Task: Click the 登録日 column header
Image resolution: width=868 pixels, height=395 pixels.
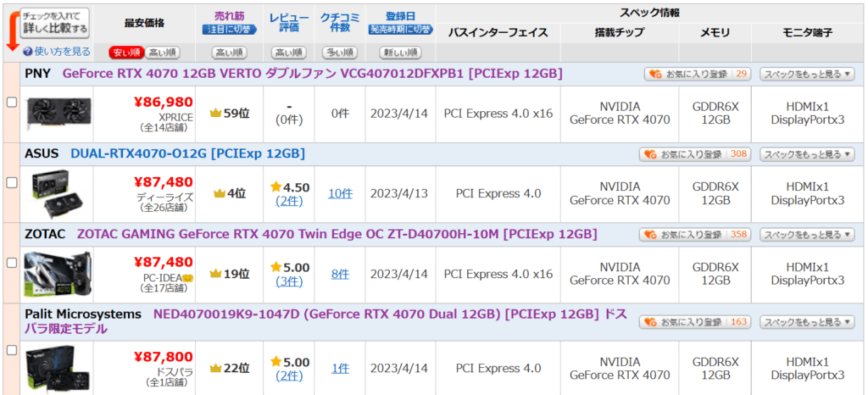Action: (x=400, y=16)
